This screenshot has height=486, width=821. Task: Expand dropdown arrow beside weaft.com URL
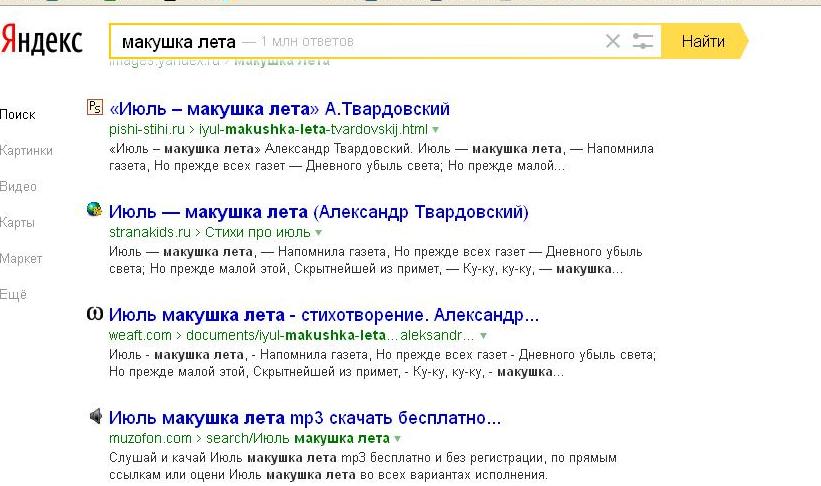483,336
